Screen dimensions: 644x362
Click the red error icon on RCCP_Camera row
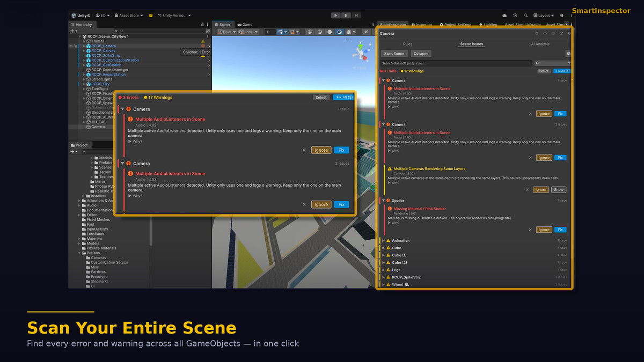pos(203,46)
